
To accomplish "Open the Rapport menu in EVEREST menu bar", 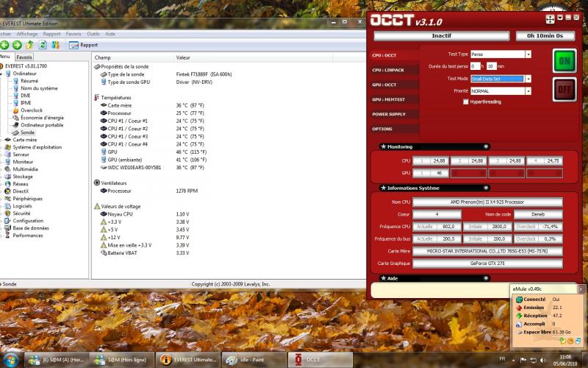I will click(51, 34).
